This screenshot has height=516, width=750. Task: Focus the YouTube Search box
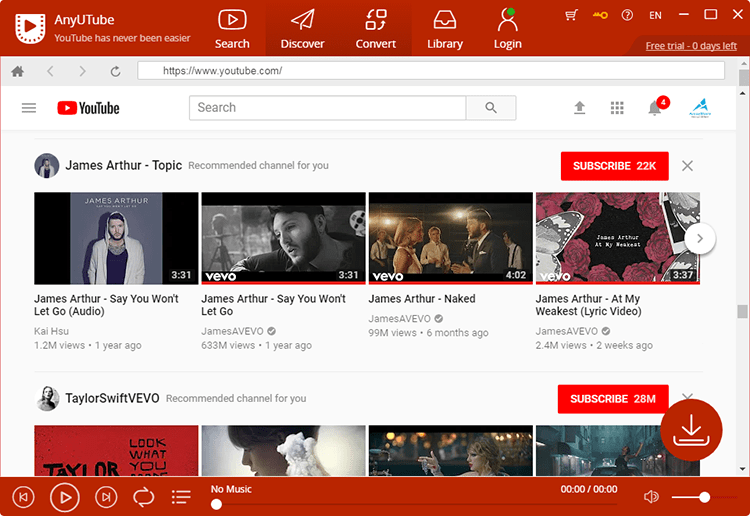click(327, 108)
